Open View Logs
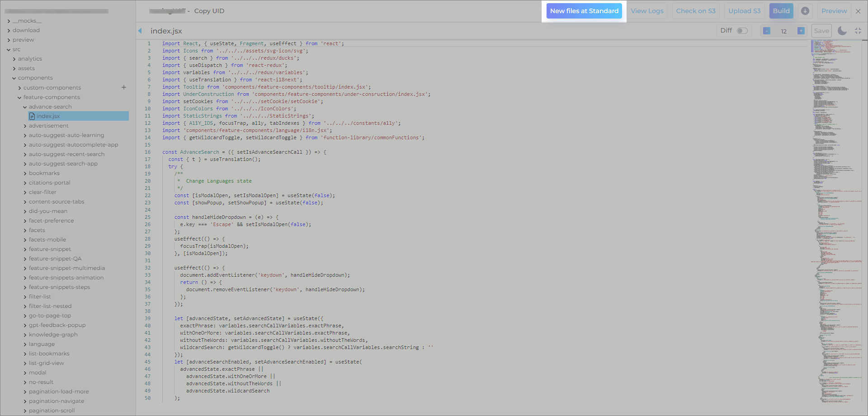This screenshot has height=416, width=868. tap(647, 11)
